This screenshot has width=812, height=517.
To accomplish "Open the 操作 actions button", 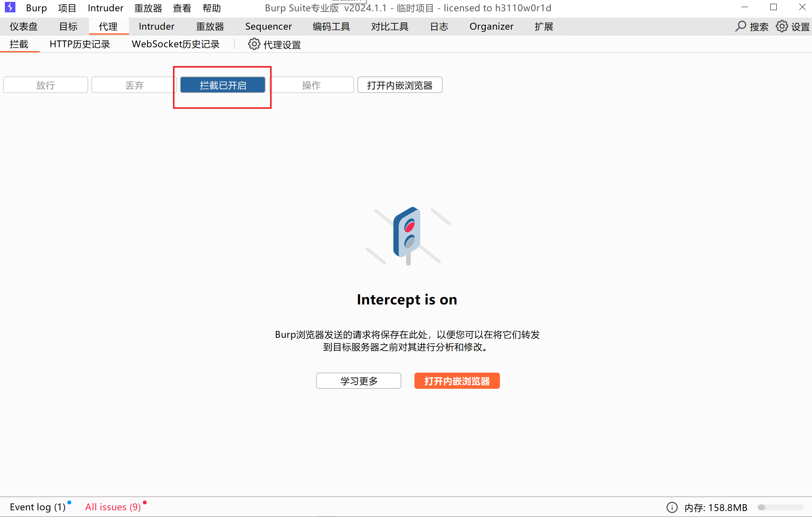I will (311, 85).
